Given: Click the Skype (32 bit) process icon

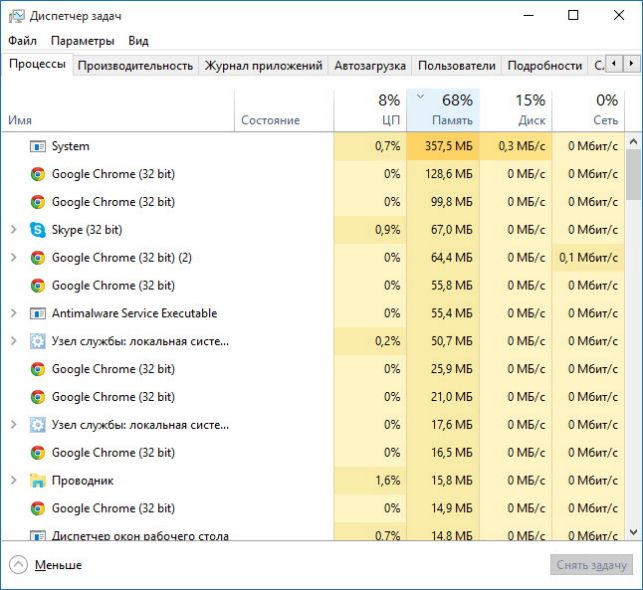Looking at the screenshot, I should pyautogui.click(x=38, y=230).
